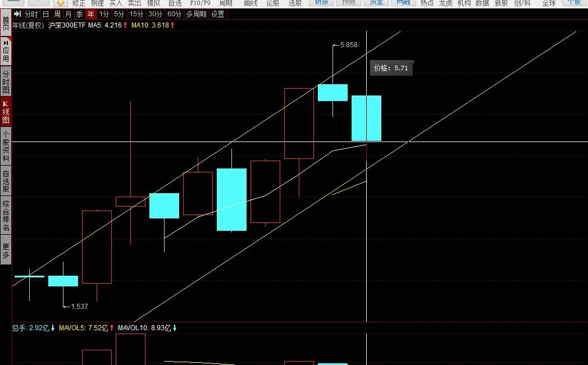Click the 研报 button
This screenshot has height=365, width=588.
(321, 3)
